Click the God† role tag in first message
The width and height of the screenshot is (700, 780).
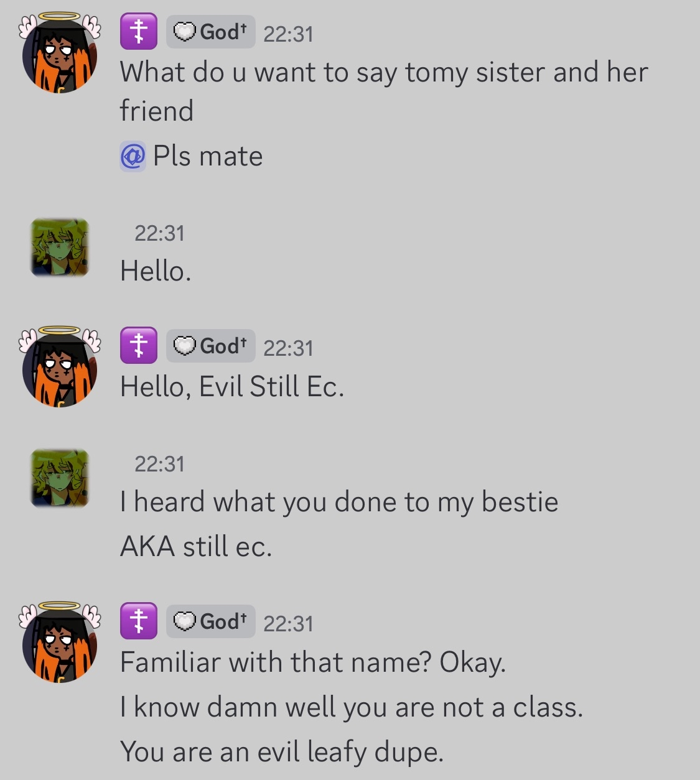click(210, 32)
